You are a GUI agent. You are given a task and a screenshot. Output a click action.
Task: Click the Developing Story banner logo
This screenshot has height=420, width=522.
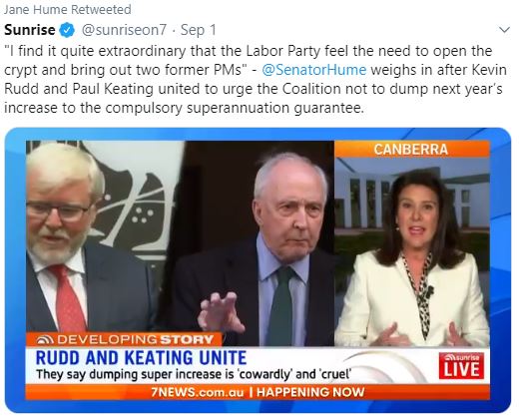tap(45, 340)
